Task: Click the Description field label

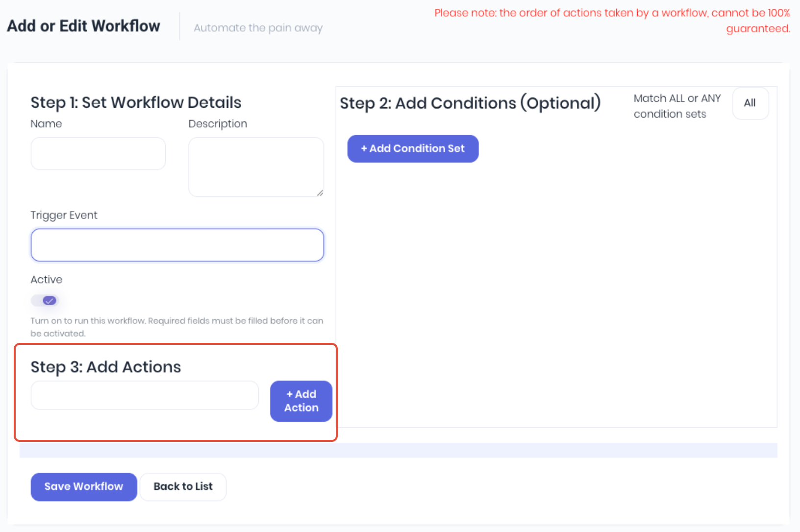Action: pyautogui.click(x=218, y=124)
